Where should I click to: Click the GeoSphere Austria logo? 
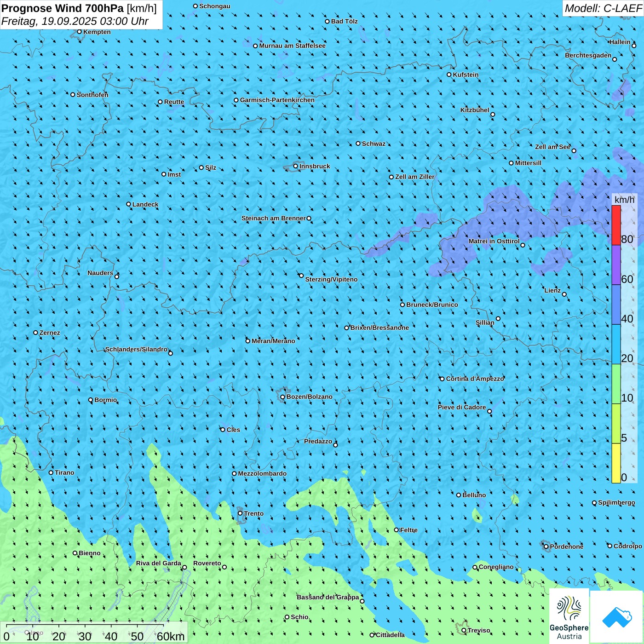(x=569, y=616)
